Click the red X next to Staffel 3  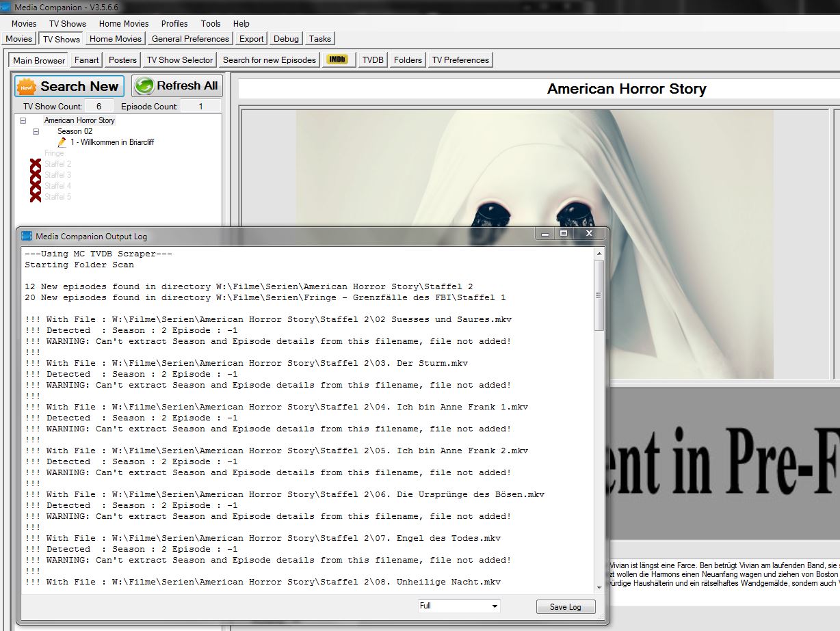pos(36,175)
